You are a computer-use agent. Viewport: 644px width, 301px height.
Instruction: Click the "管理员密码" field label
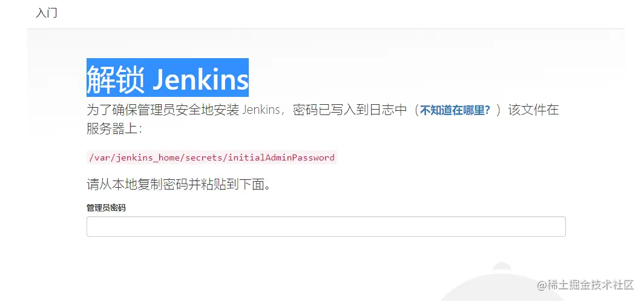point(106,208)
